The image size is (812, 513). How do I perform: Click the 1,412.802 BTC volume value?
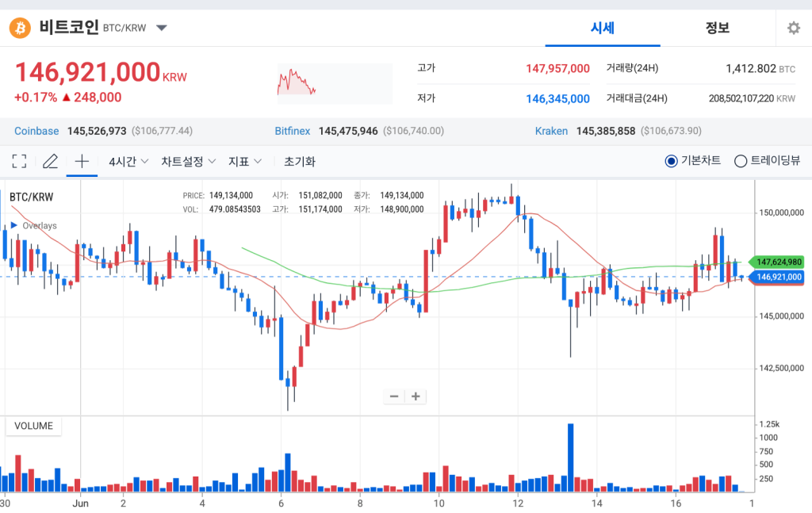coord(760,68)
